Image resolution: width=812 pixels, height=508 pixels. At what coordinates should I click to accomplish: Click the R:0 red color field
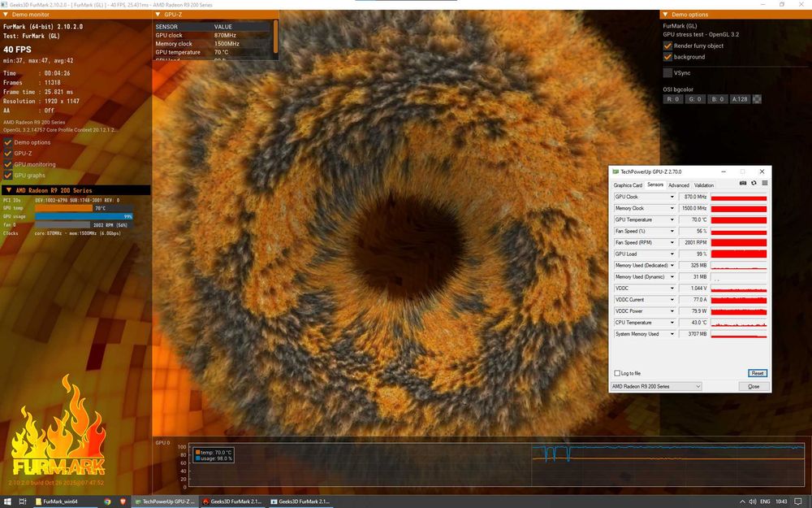(x=672, y=99)
